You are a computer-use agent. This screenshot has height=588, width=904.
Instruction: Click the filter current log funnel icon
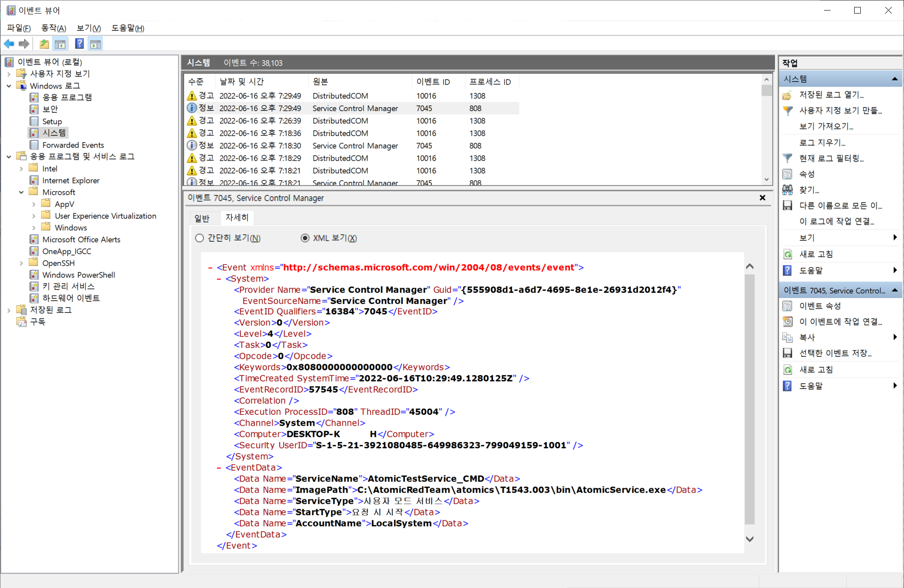click(787, 158)
